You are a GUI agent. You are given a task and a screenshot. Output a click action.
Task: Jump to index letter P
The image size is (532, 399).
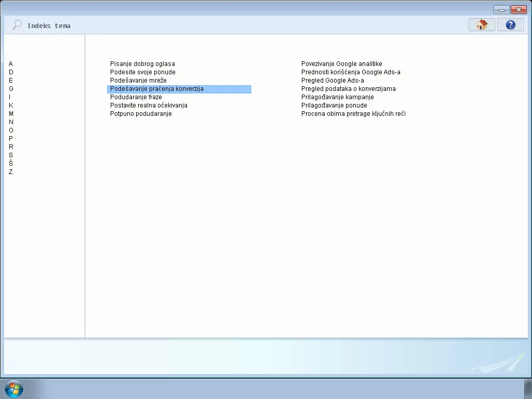click(11, 138)
